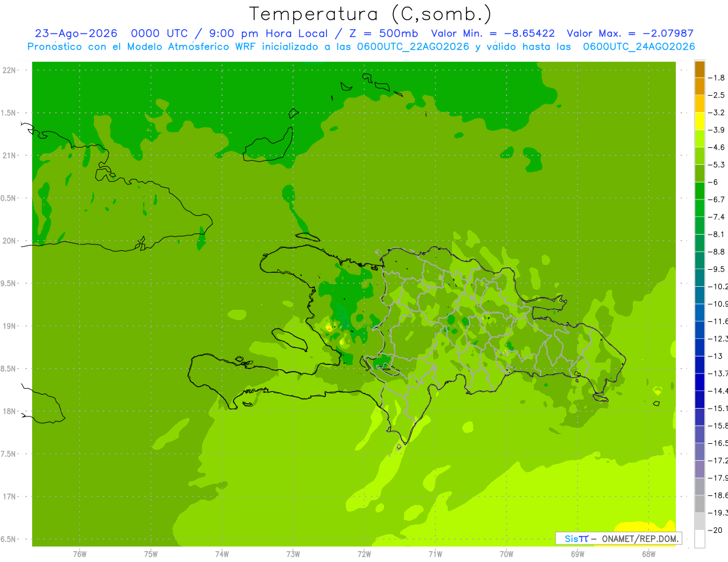Click the 73W longitude label
The height and width of the screenshot is (562, 728).
pos(293,554)
